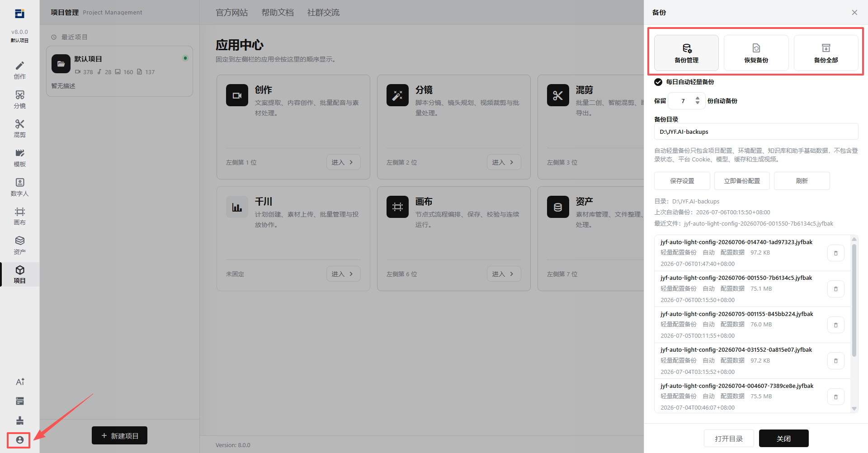Increase the auto backup retention count
Screen dimensions: 868x453
click(698, 98)
